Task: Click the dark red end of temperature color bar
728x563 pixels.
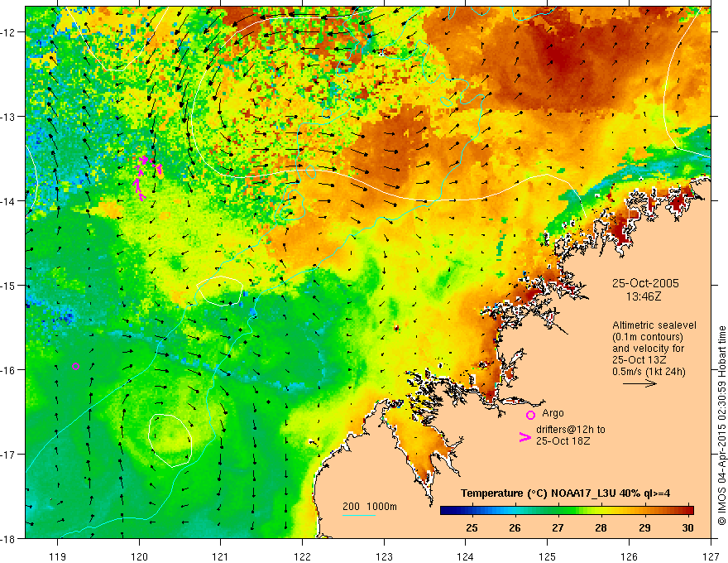Action: point(688,511)
